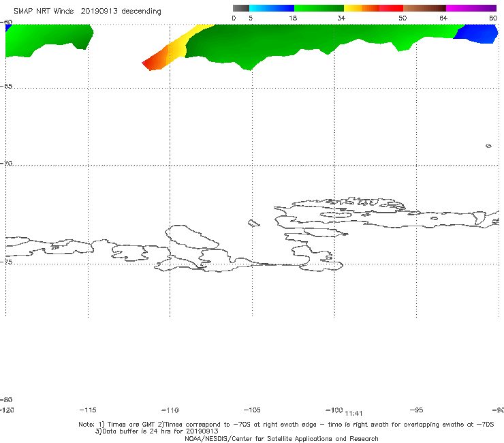
Task: Click the color bar label '34'
Action: point(341,18)
